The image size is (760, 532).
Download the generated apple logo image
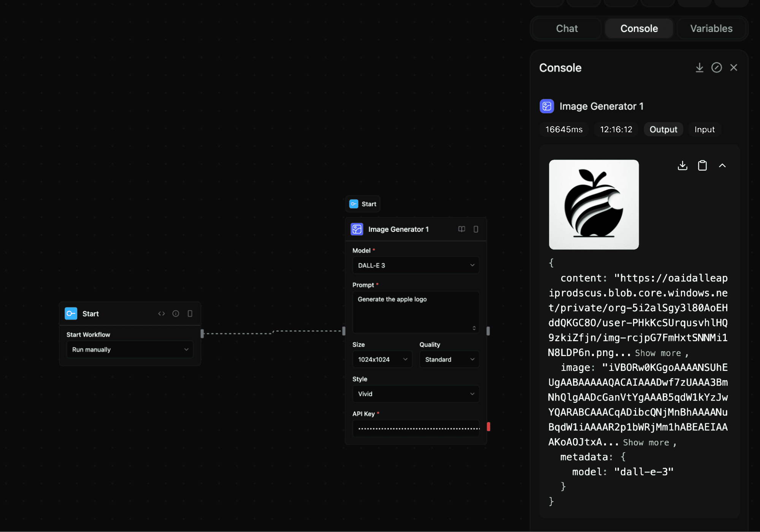coord(682,165)
